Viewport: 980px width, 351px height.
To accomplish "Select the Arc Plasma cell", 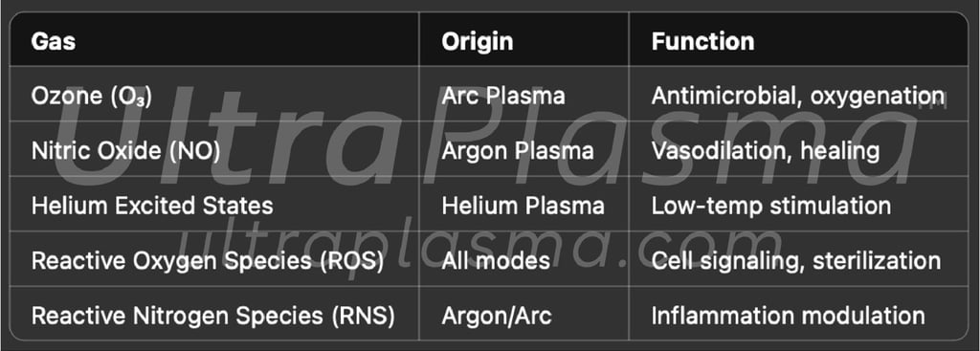I will [x=523, y=94].
